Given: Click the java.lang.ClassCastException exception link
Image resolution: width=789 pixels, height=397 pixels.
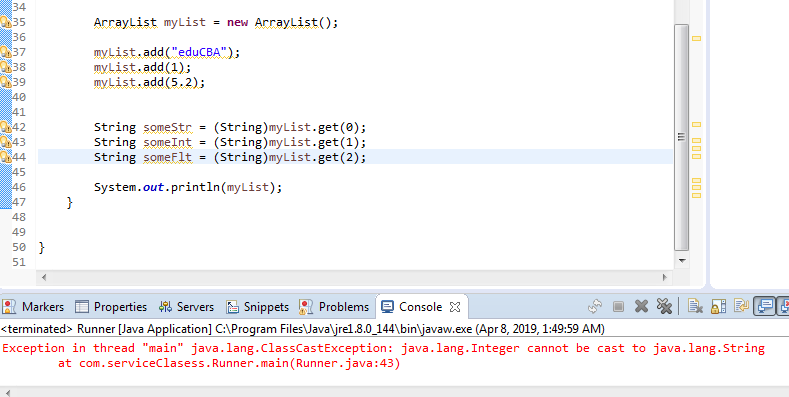Looking at the screenshot, I should pos(292,349).
